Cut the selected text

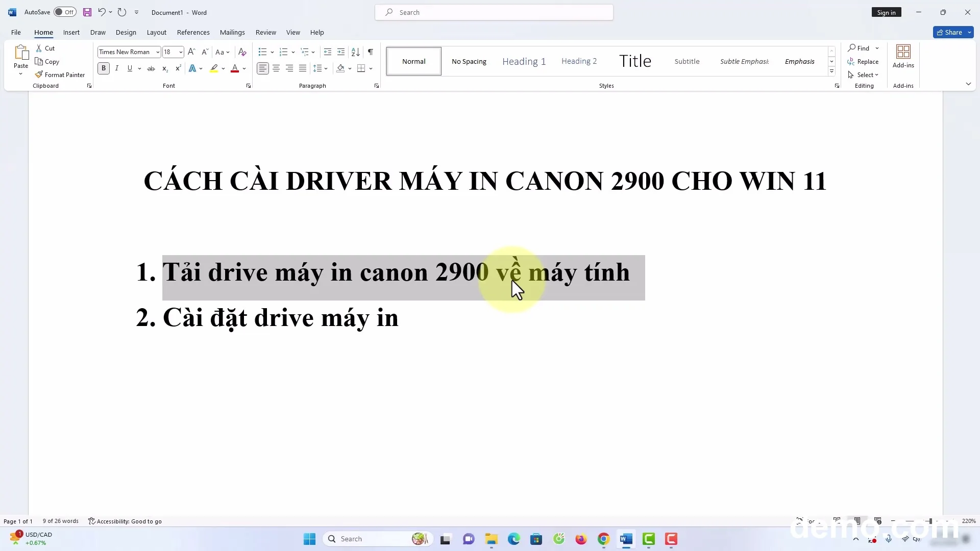coord(45,48)
